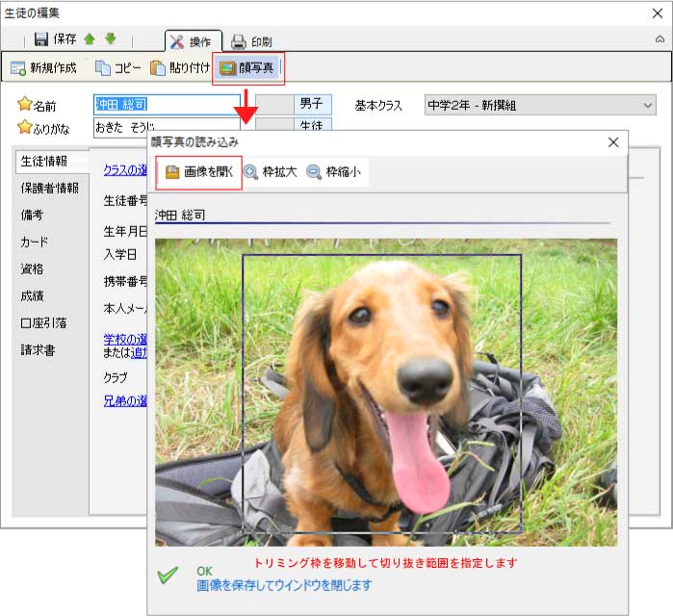This screenshot has width=673, height=616.
Task: Select the 口座引落 side tab
Action: (43, 323)
